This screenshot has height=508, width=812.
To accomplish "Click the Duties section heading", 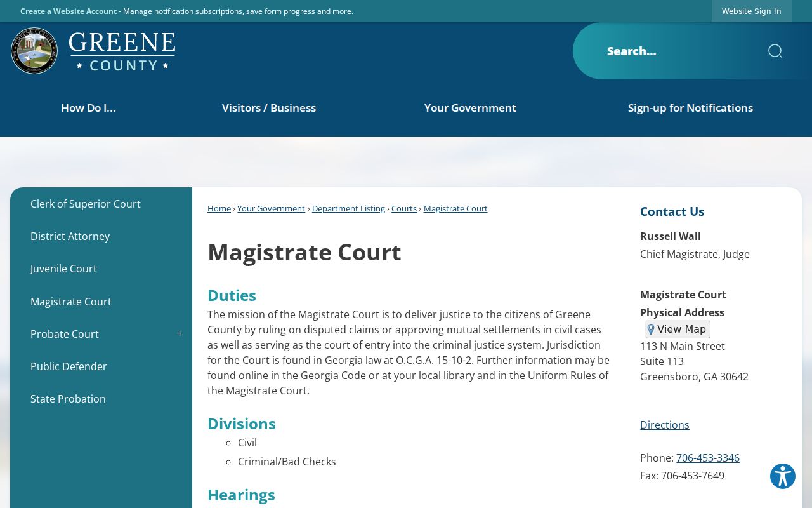I will tap(232, 295).
